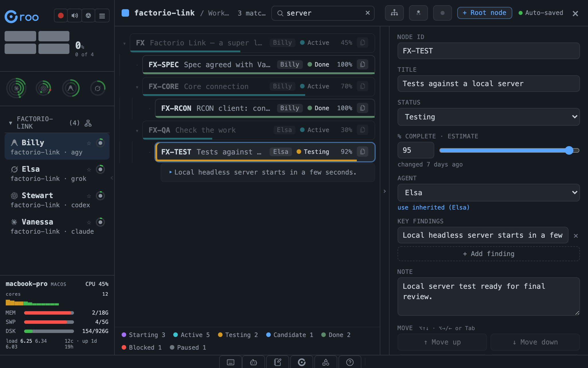Open the hamburger menu icon
588x368 pixels.
coord(102,16)
